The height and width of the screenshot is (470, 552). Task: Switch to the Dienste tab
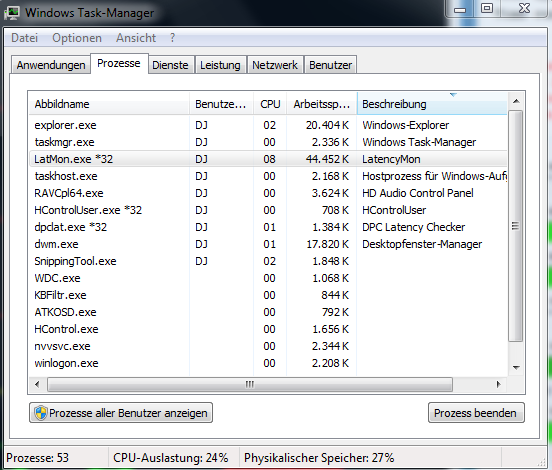[x=170, y=65]
